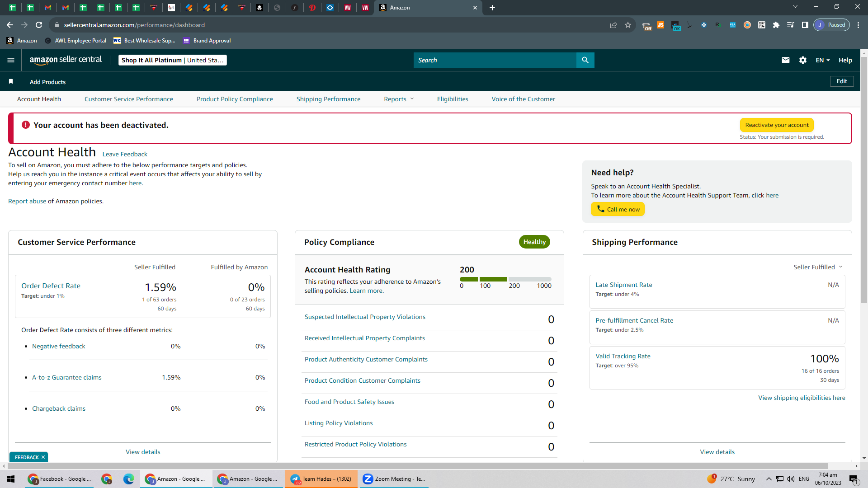Click the Leave Feedback link
Image resolution: width=868 pixels, height=488 pixels.
pyautogui.click(x=125, y=154)
